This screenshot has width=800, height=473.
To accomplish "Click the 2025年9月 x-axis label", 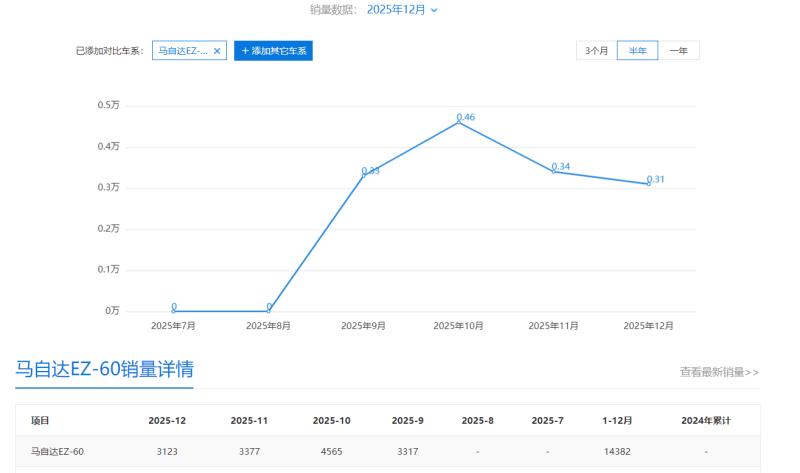I will coord(363,326).
